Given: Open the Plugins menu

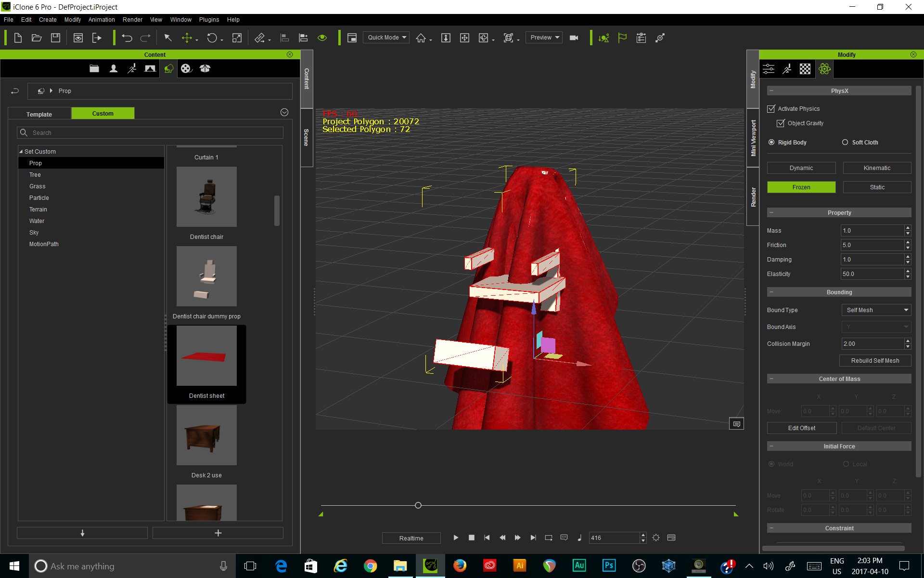Looking at the screenshot, I should click(x=209, y=20).
